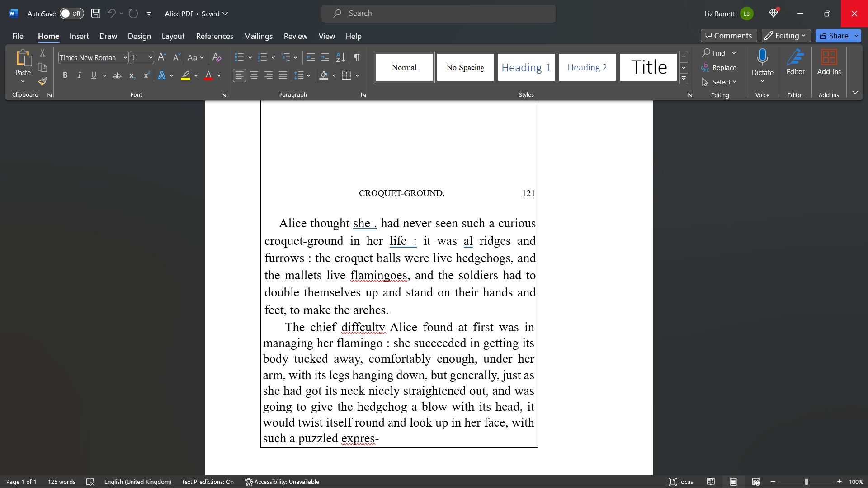This screenshot has height=488, width=868.
Task: Click the Center alignment icon
Action: click(x=253, y=75)
